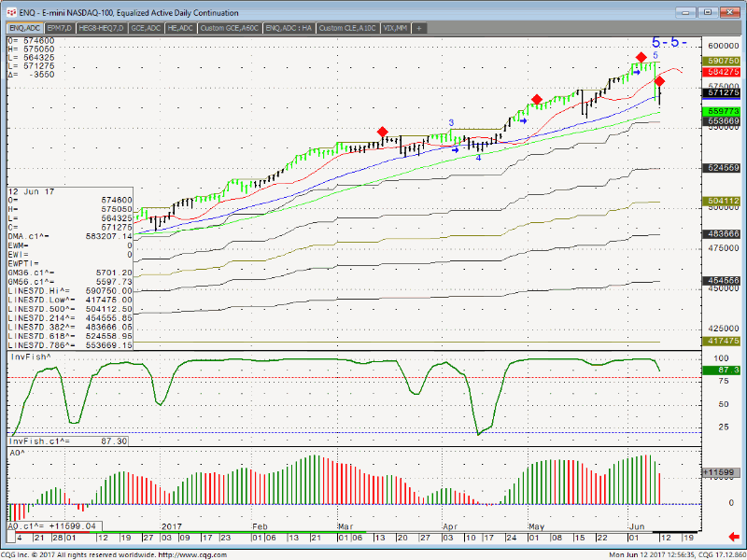Open the HEG8-HEQ7,D spread tab
The width and height of the screenshot is (747, 560).
pos(101,29)
